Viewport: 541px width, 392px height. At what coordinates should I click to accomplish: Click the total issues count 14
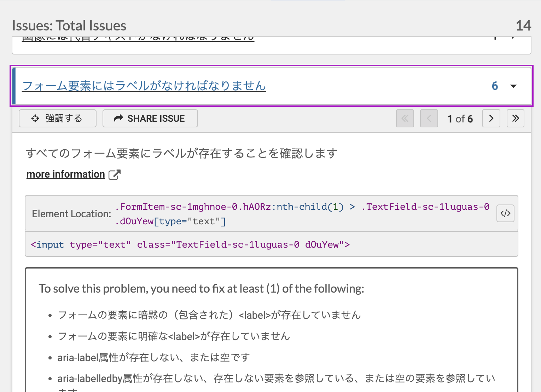[x=523, y=25]
